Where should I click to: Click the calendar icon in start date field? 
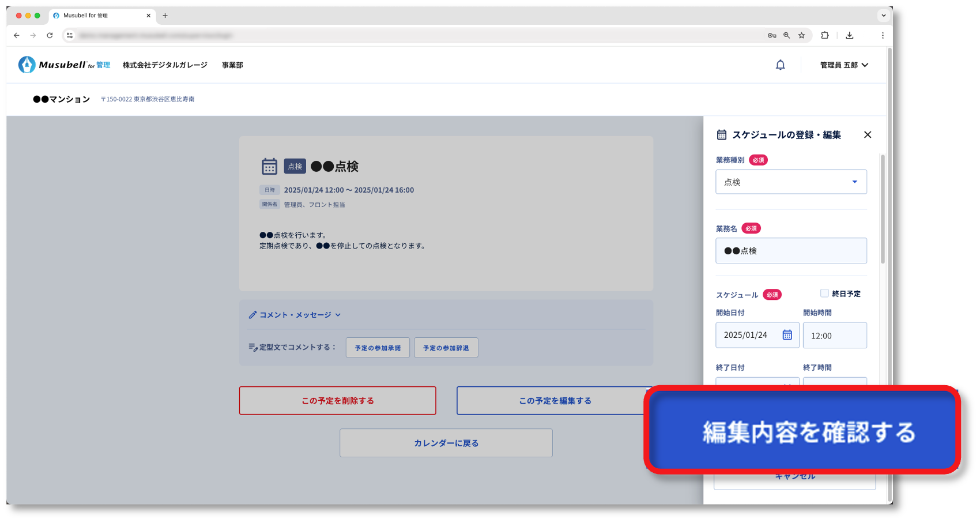pyautogui.click(x=787, y=335)
